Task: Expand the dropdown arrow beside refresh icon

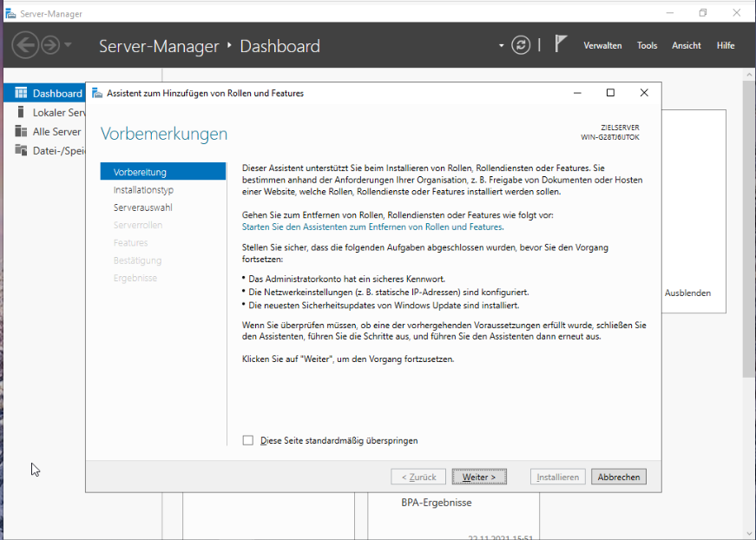Action: pos(501,45)
